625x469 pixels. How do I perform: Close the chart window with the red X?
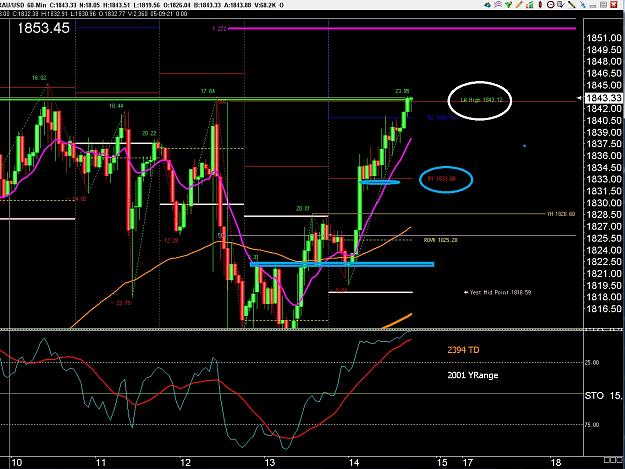pos(614,5)
